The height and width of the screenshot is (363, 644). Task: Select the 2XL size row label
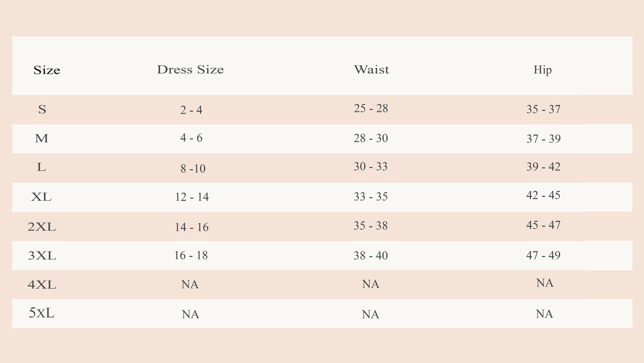coord(42,227)
